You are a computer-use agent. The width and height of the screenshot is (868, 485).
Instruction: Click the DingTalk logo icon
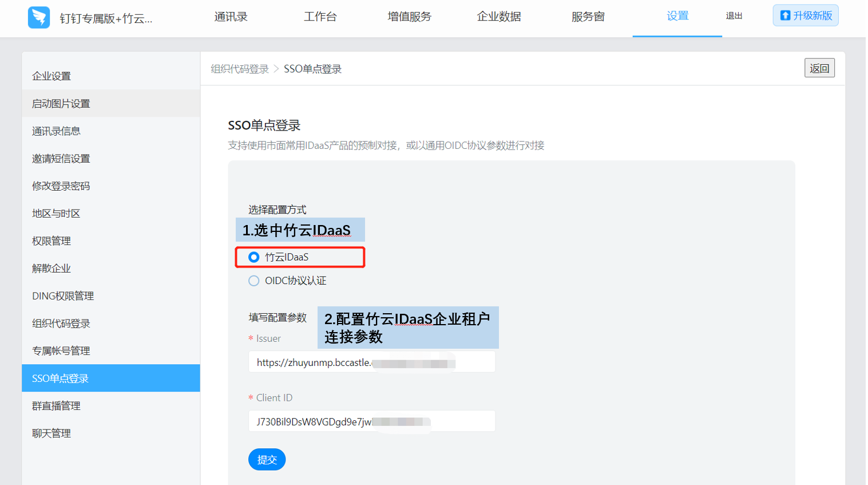coord(39,18)
